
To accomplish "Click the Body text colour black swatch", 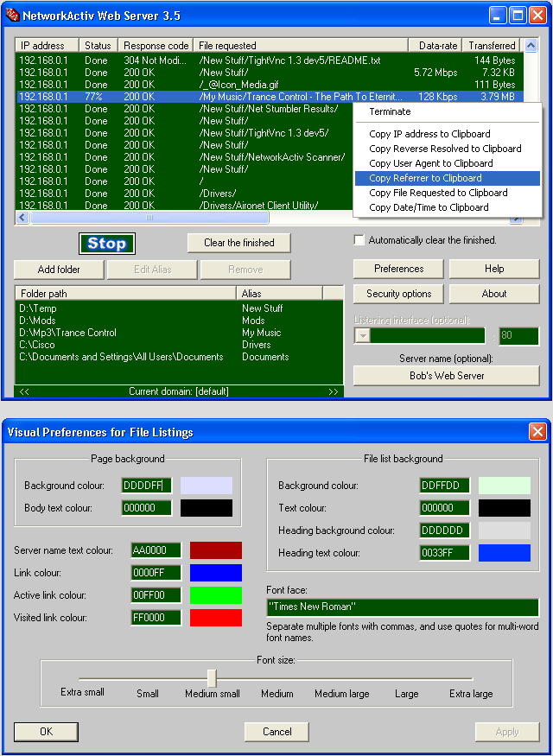I will (207, 508).
